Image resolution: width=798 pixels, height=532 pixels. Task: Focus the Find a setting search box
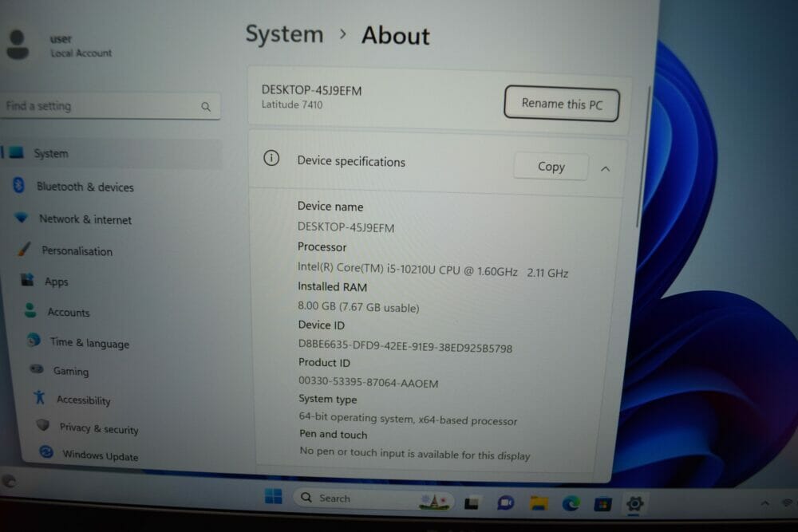coord(110,106)
